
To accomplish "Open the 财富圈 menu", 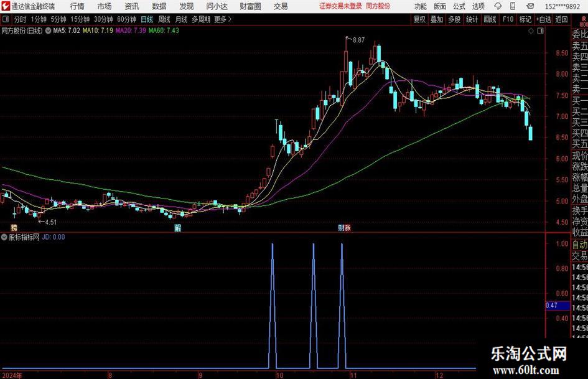I will 250,6.
